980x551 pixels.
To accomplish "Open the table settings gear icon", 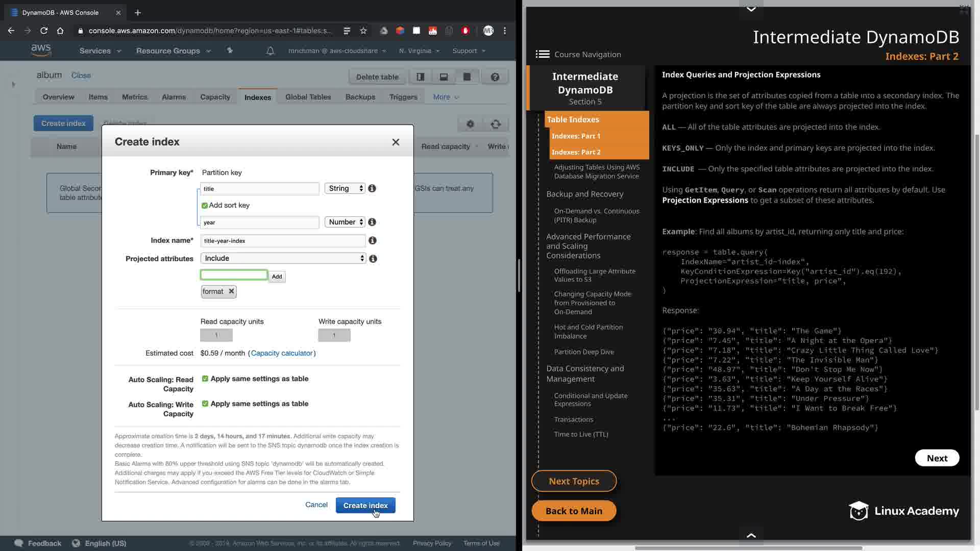I will 470,124.
